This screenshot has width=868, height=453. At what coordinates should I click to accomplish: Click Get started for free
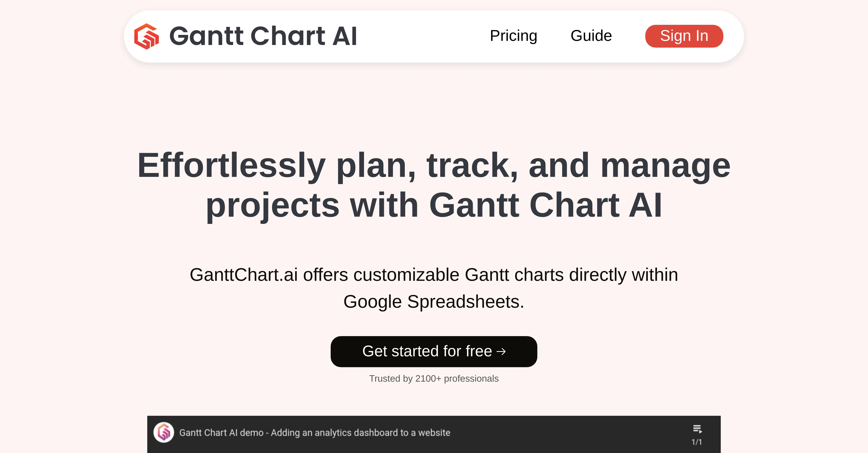click(434, 351)
